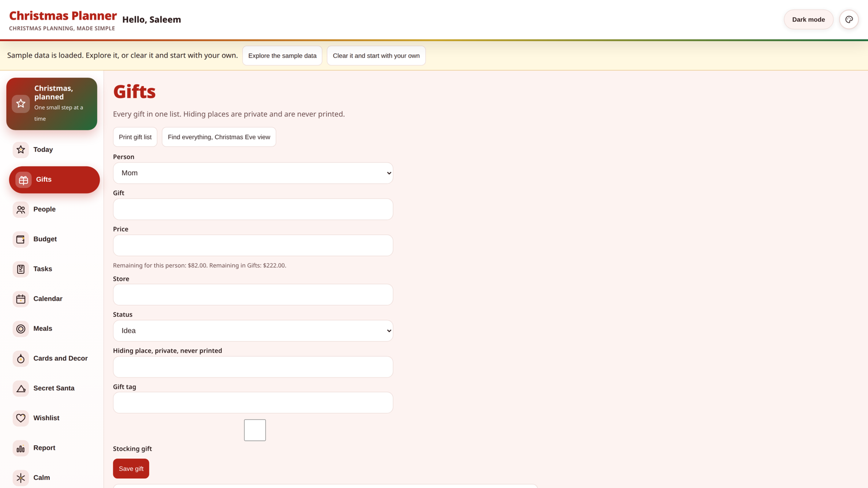
Task: Open People via its two-person icon
Action: (x=21, y=209)
